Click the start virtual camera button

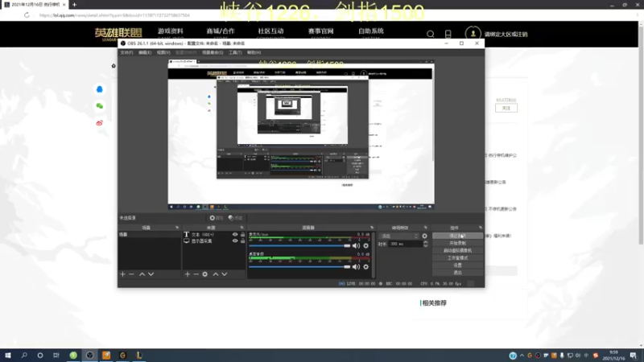[457, 251]
